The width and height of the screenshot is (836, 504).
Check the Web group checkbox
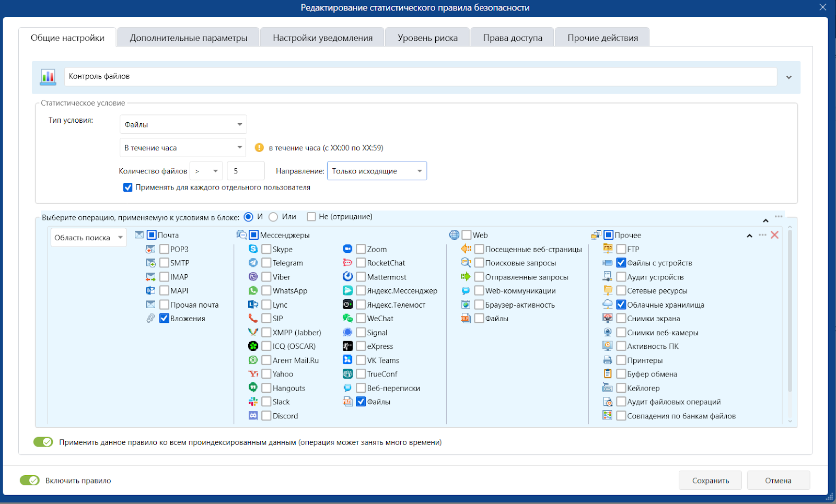tap(467, 235)
